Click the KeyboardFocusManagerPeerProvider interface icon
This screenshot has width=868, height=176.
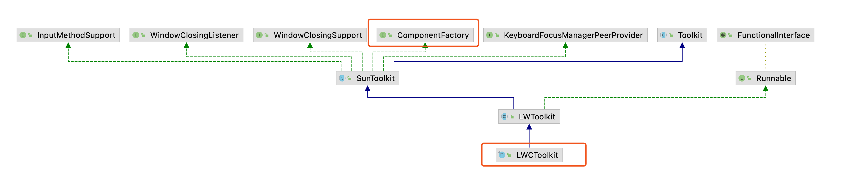point(489,35)
